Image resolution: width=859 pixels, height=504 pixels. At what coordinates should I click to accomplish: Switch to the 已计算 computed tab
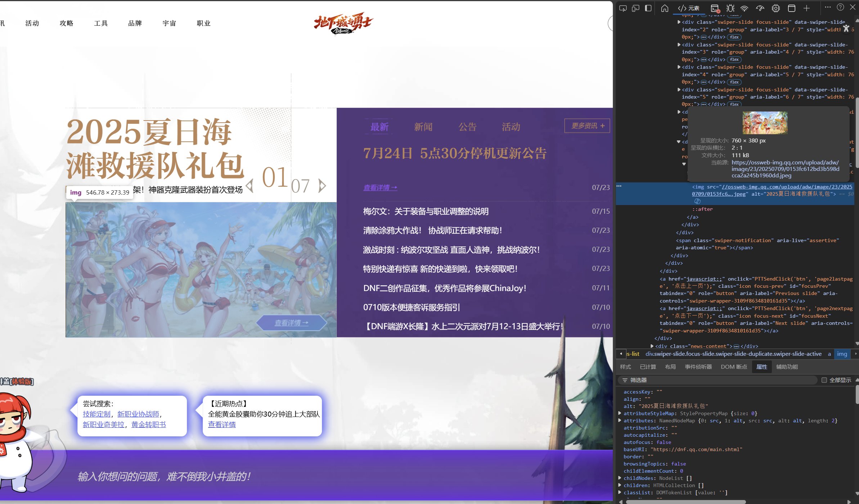(x=648, y=367)
